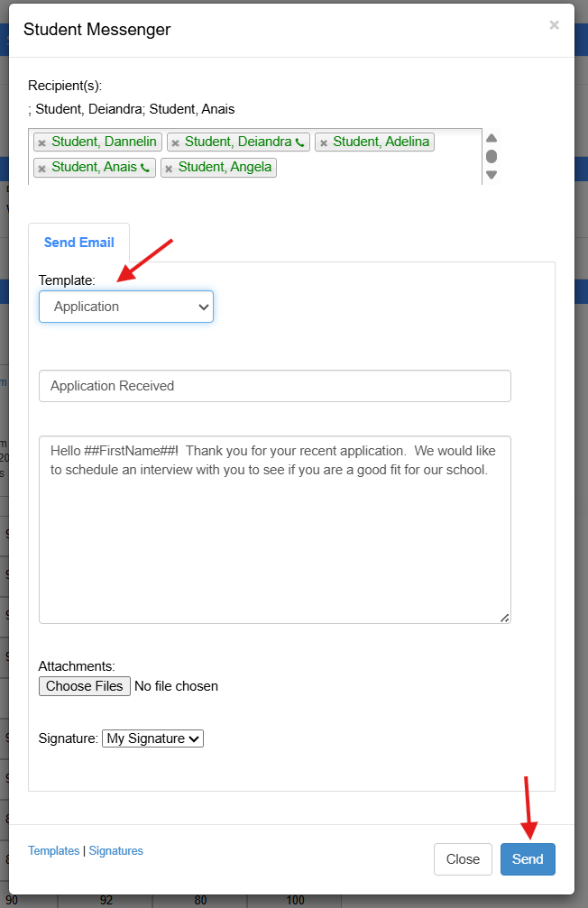Click phone icon beside Student, Anais
This screenshot has width=588, height=908.
tap(146, 168)
